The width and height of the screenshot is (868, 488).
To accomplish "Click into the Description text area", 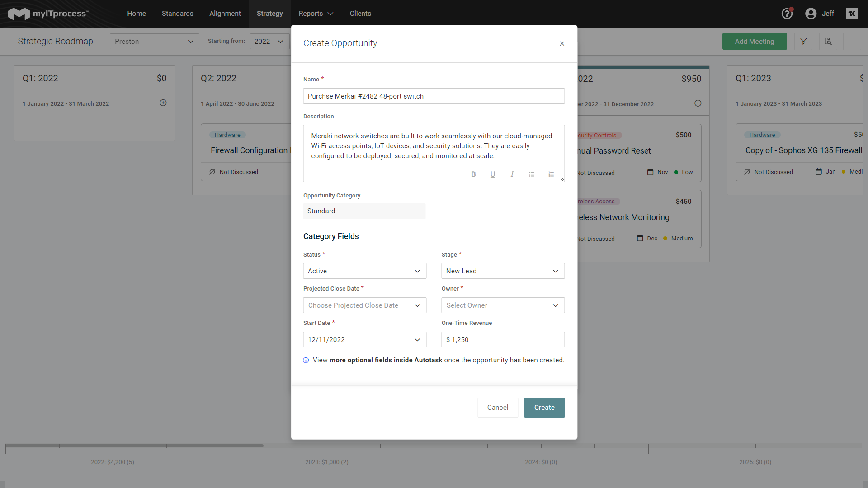I will pyautogui.click(x=434, y=153).
